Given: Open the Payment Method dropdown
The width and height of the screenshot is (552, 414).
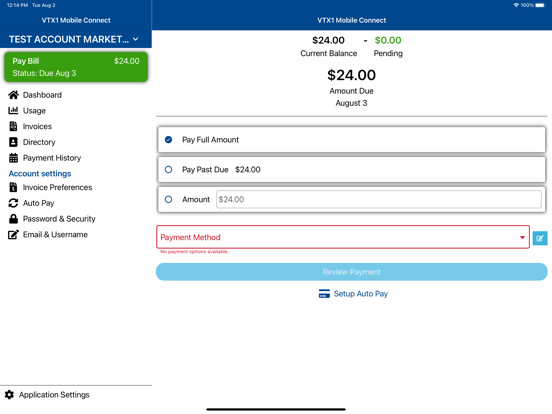Looking at the screenshot, I should [x=343, y=237].
